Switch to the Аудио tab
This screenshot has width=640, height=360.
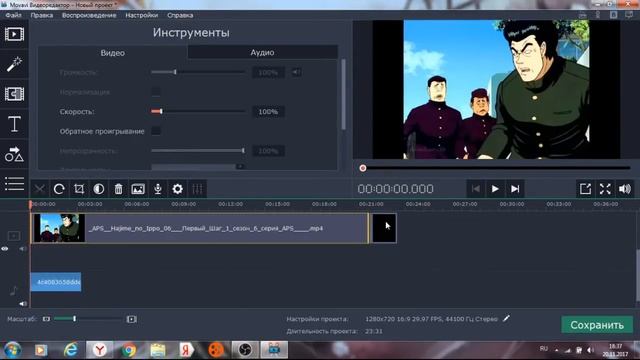262,52
